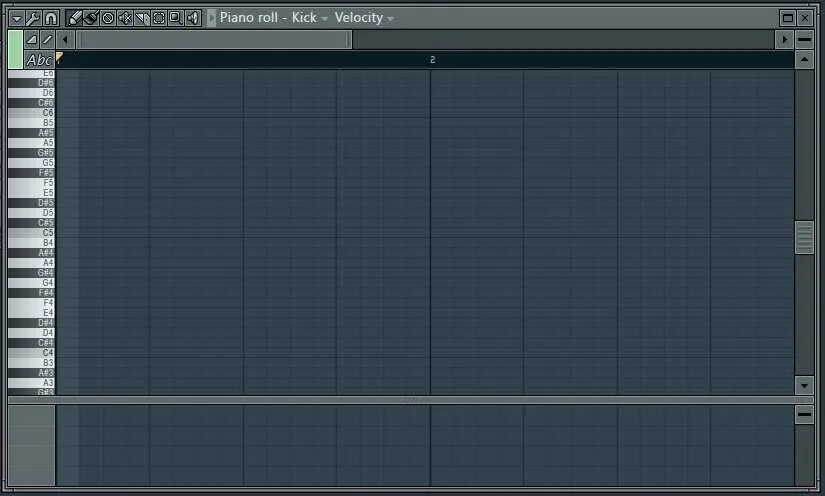
Task: Select the Draw pencil tool
Action: tap(74, 18)
